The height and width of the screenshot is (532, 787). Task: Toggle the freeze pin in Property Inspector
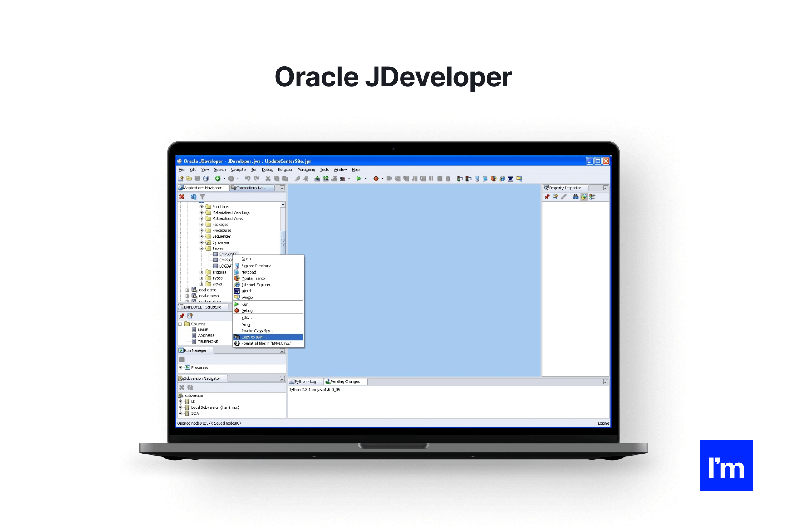point(547,197)
